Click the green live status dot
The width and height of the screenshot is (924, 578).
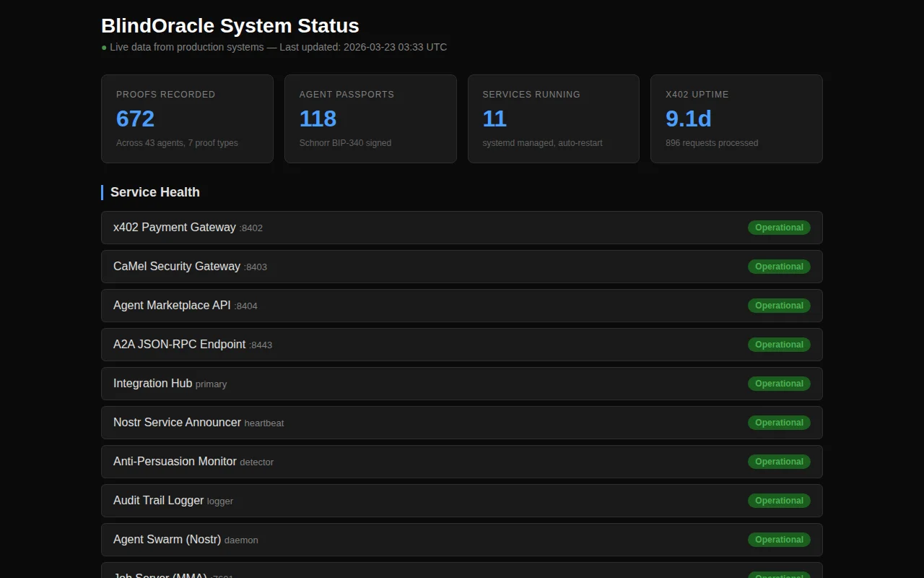(x=104, y=48)
